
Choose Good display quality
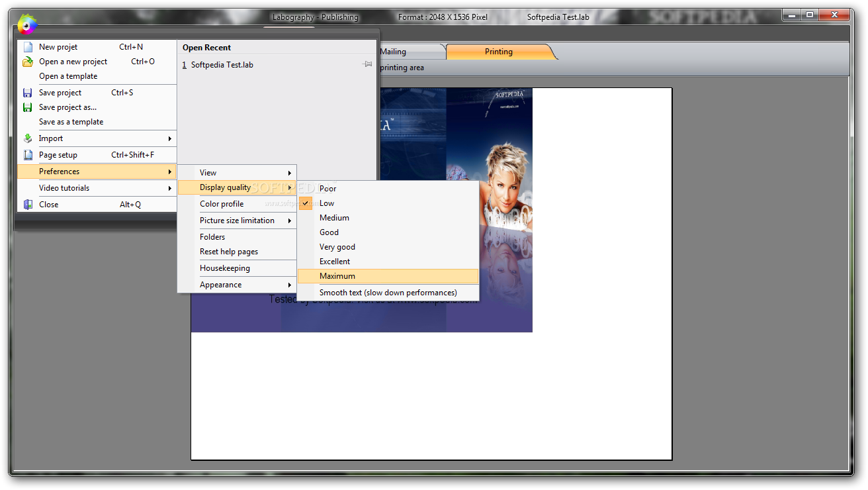pyautogui.click(x=388, y=232)
